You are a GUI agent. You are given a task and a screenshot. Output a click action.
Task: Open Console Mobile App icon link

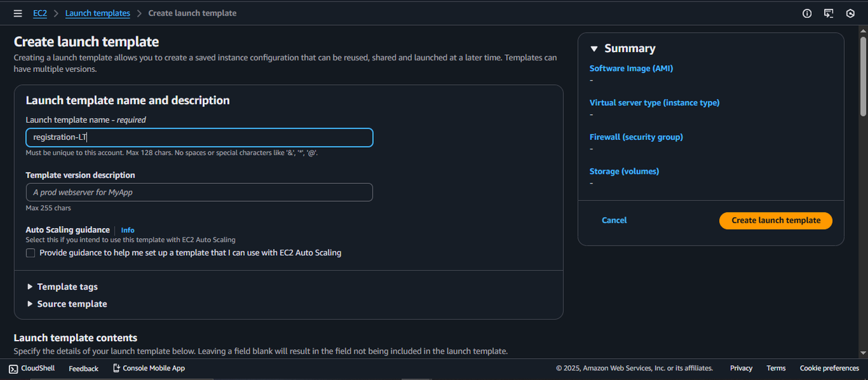(x=116, y=368)
